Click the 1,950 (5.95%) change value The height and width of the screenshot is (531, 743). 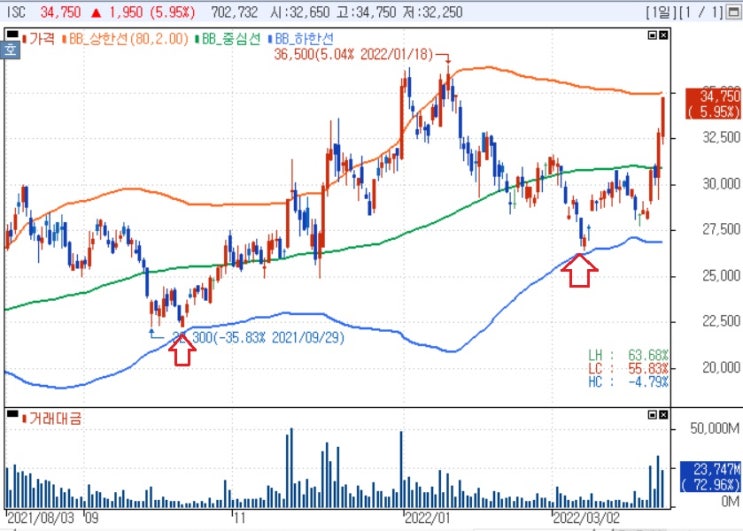tap(152, 12)
